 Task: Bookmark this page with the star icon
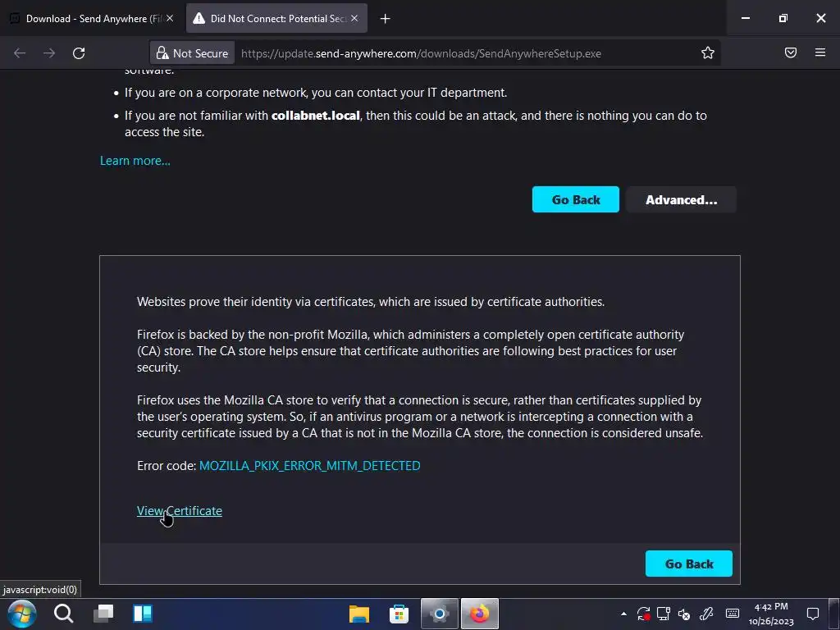(708, 53)
